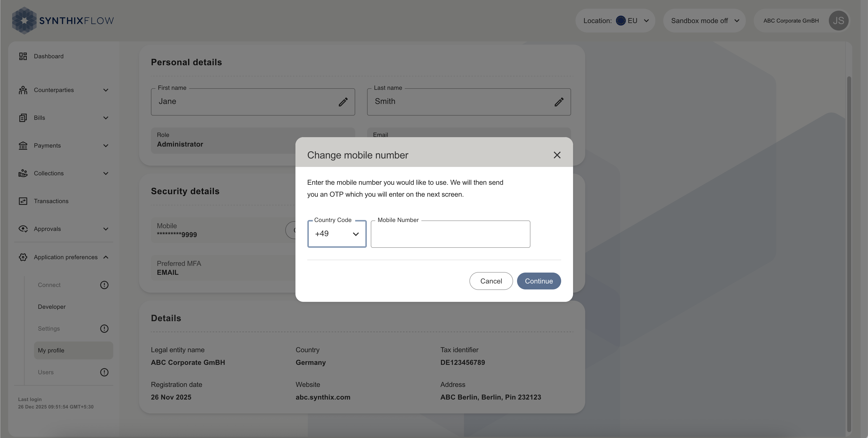868x438 pixels.
Task: Open Users submenu item
Action: [x=46, y=372]
